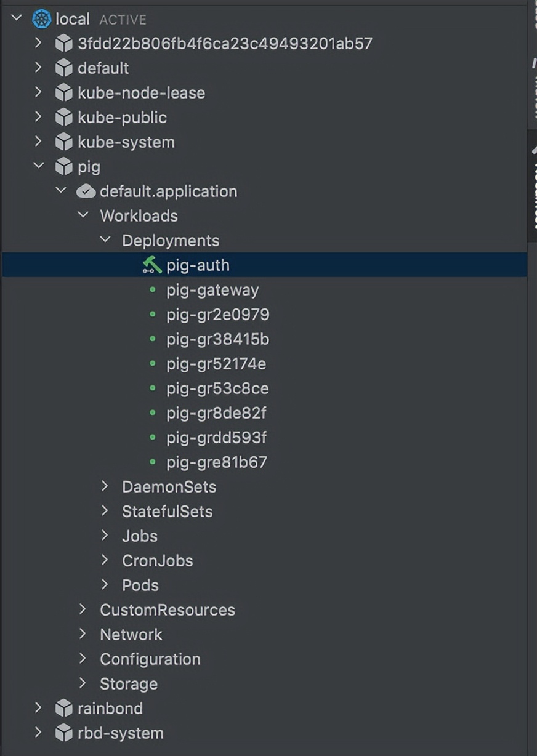The width and height of the screenshot is (537, 756).
Task: Expand the CustomResources node
Action: 84,610
